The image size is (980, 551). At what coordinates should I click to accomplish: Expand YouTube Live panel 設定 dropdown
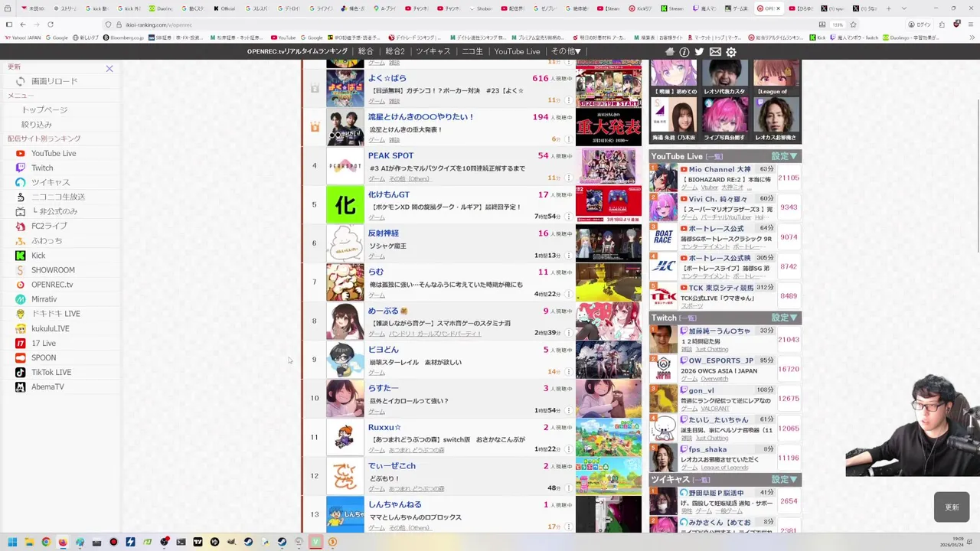coord(784,156)
